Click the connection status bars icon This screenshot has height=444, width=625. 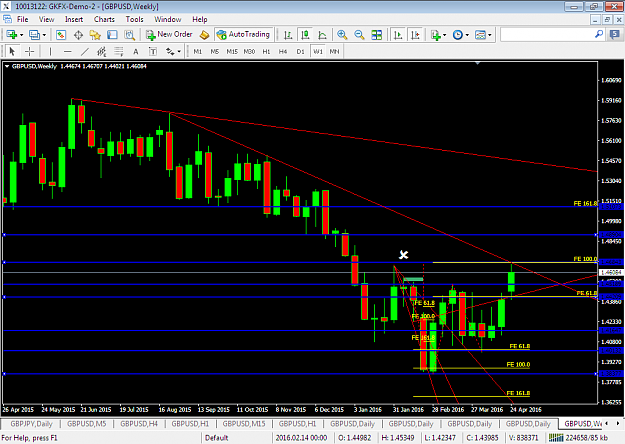click(x=556, y=438)
